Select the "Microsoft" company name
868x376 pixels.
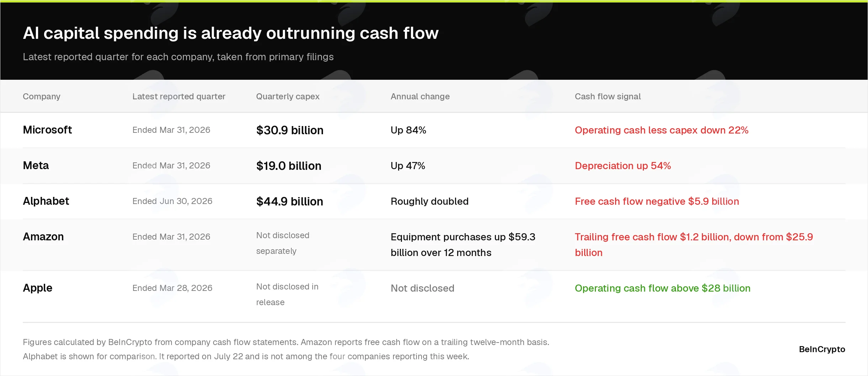click(x=47, y=130)
